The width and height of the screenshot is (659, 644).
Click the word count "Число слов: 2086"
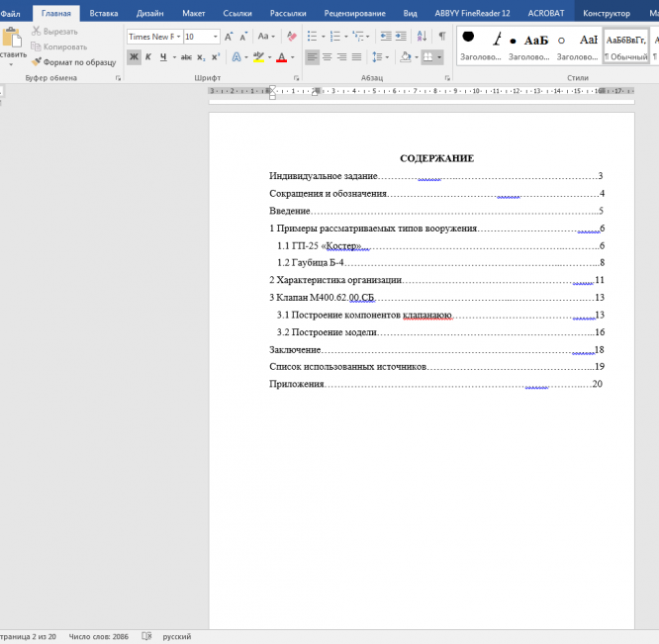click(x=99, y=637)
